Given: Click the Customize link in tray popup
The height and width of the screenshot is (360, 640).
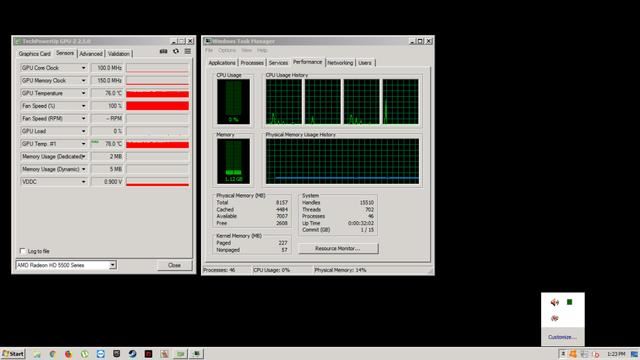Looking at the screenshot, I should [562, 337].
